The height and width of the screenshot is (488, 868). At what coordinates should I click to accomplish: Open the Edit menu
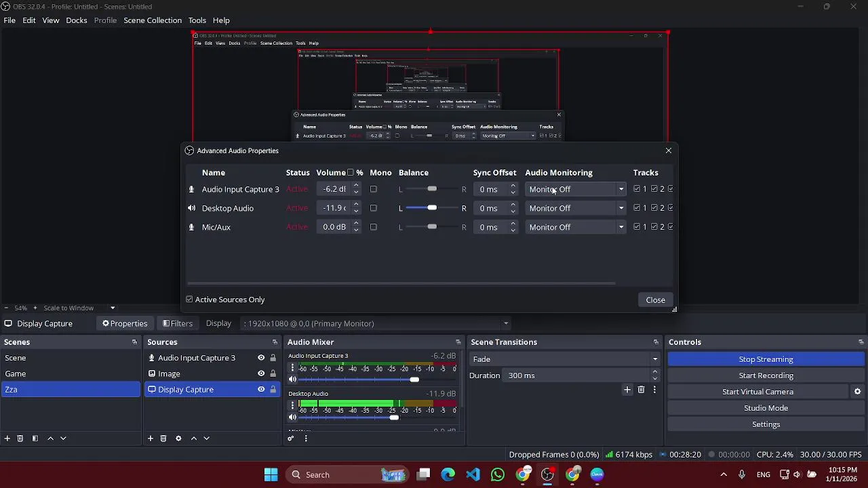[x=29, y=20]
